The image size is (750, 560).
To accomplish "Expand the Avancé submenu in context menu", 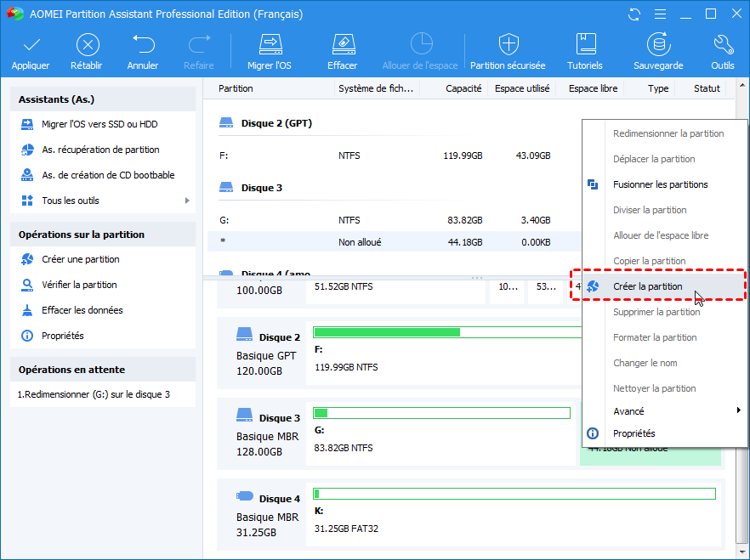I will tap(738, 411).
